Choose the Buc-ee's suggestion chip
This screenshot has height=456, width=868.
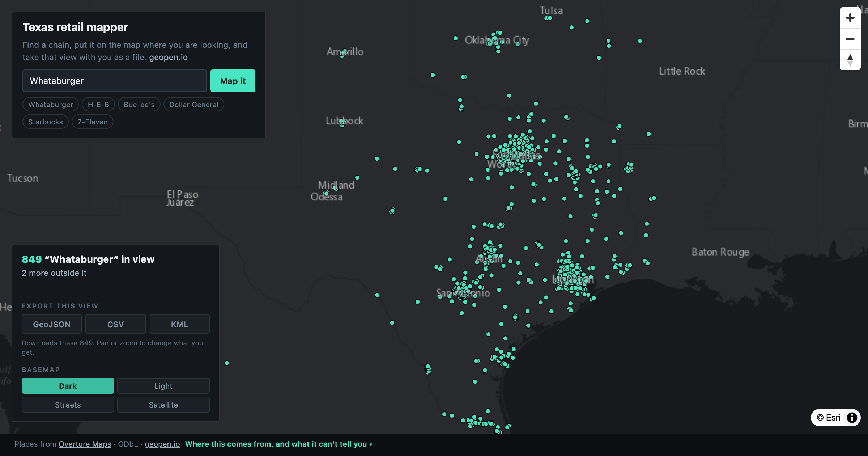pos(139,105)
